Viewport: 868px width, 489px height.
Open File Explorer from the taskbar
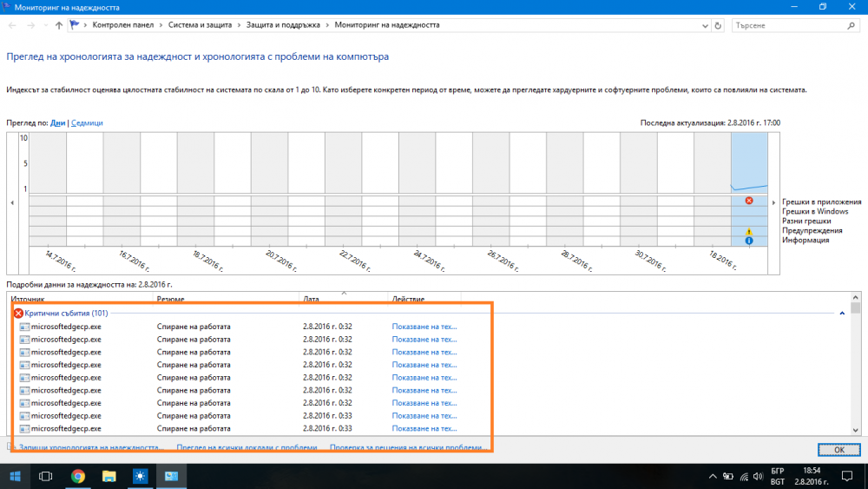[109, 476]
